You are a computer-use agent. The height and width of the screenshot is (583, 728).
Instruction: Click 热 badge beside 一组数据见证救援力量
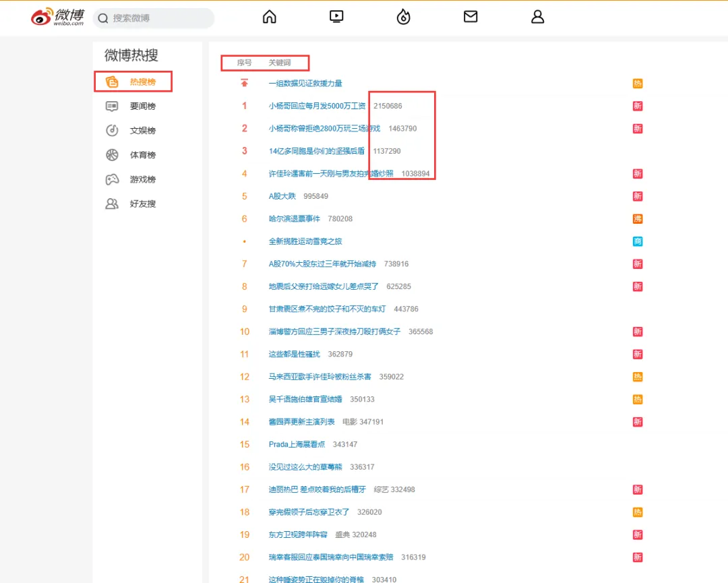[x=638, y=84]
